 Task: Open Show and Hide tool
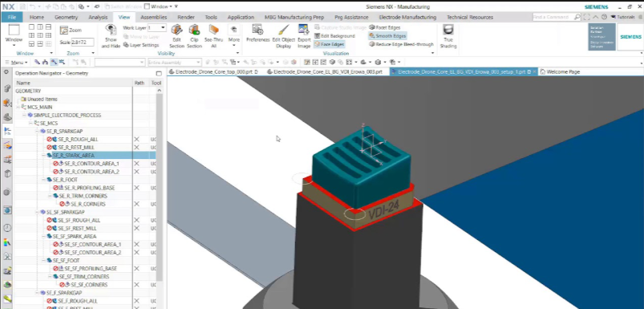pyautogui.click(x=111, y=36)
